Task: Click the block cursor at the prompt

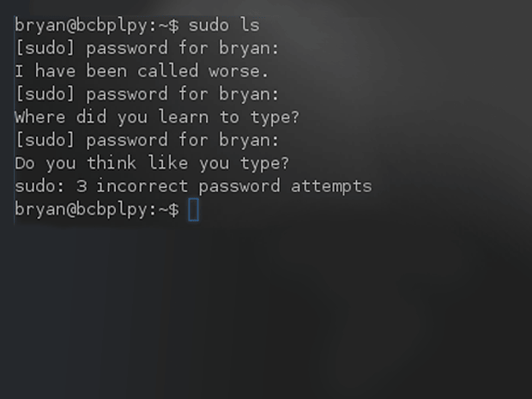Action: (194, 209)
